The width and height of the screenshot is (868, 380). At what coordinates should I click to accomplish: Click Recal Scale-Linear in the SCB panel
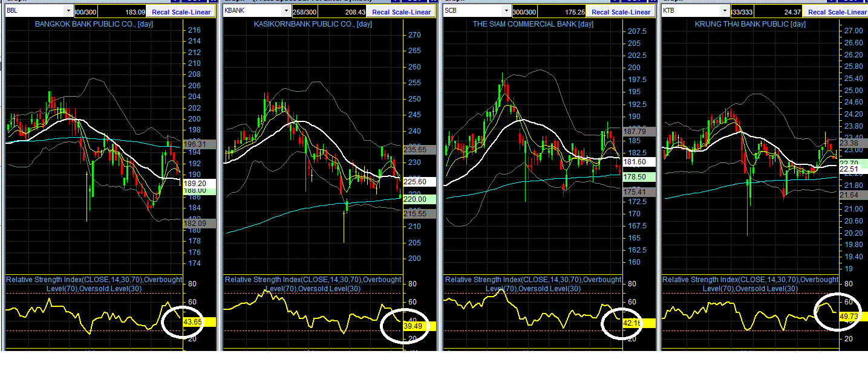coord(621,12)
